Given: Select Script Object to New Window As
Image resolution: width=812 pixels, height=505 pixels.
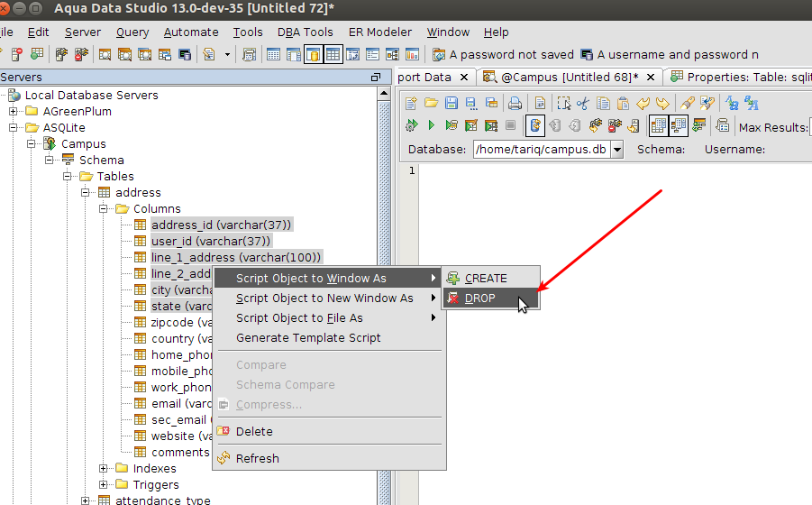Looking at the screenshot, I should [328, 298].
